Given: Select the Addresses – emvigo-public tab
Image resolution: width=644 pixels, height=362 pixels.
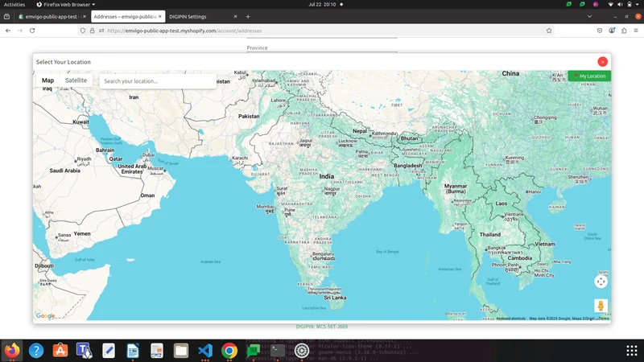Looking at the screenshot, I should [x=125, y=17].
